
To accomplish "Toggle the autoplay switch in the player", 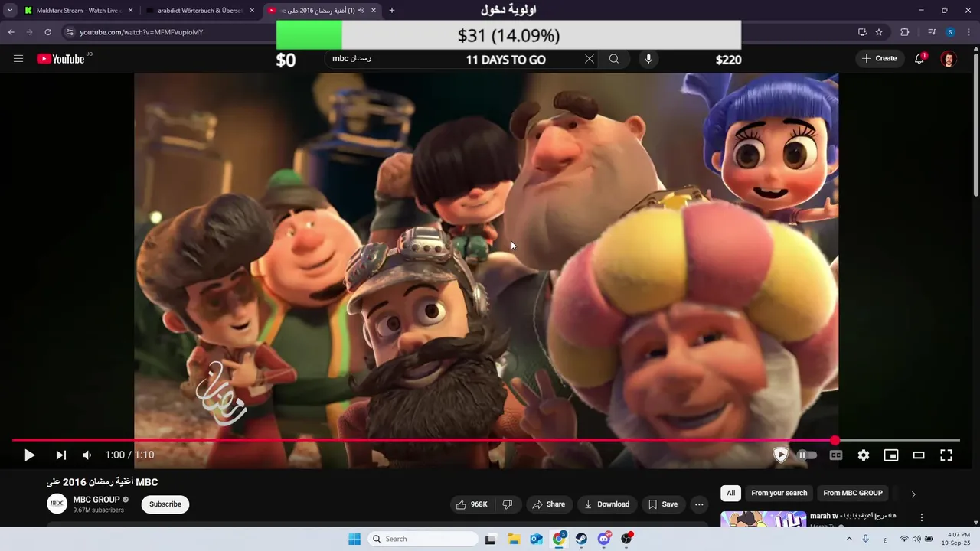I will point(807,455).
